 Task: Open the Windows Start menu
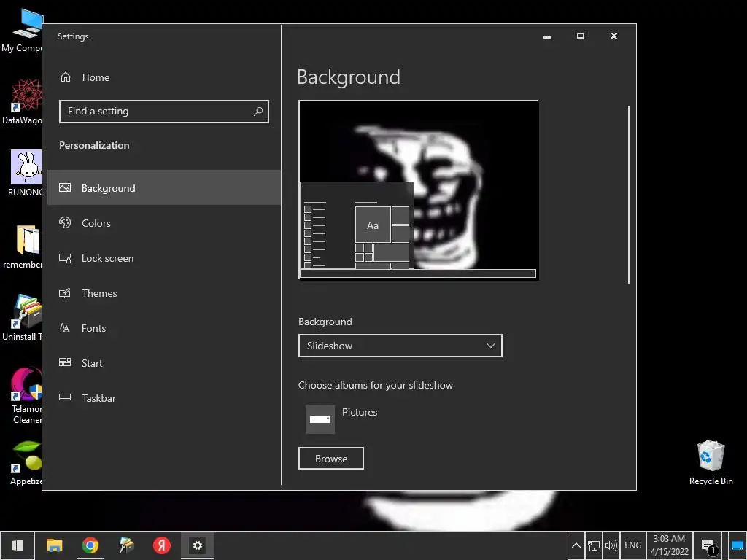click(18, 545)
